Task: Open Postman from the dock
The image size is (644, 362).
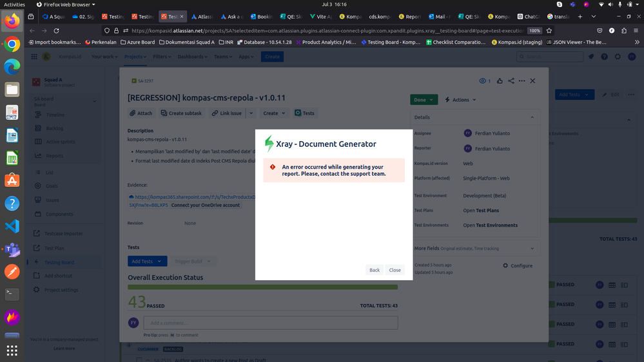Action: pyautogui.click(x=12, y=272)
